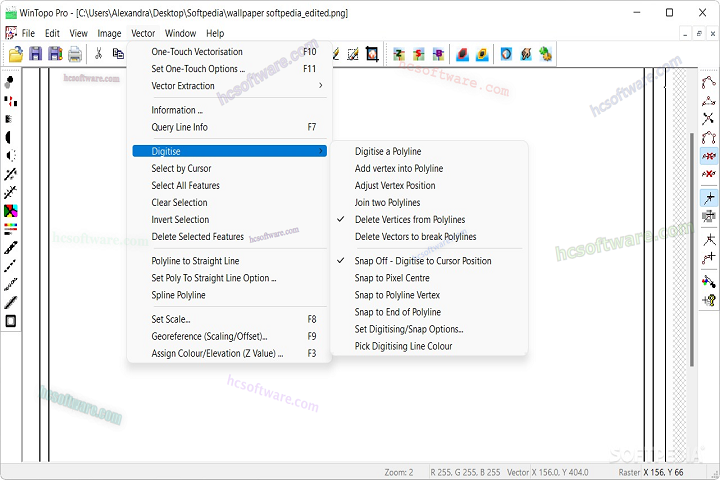Click the red S toolbar icon
Screen dimensions: 720x480
tap(418, 54)
